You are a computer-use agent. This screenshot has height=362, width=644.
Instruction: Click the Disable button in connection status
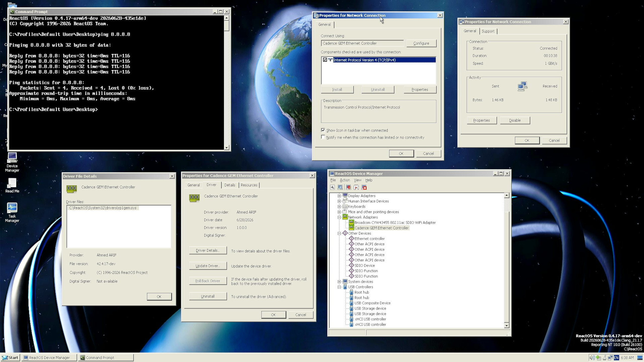[x=515, y=120]
